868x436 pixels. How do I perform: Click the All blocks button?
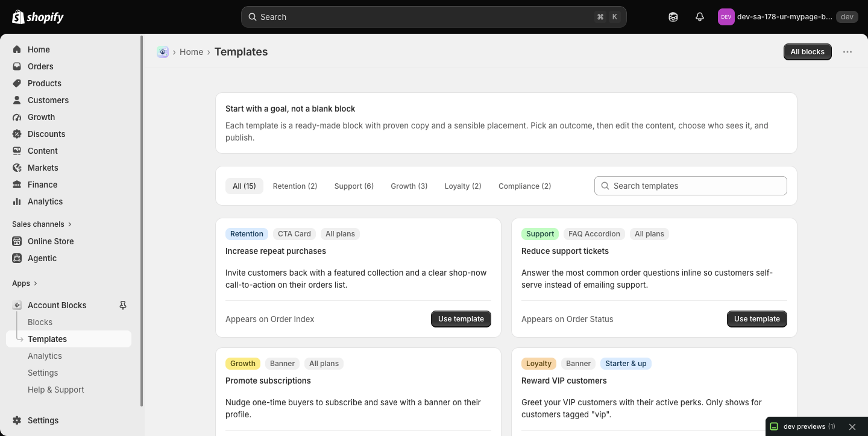(x=808, y=52)
